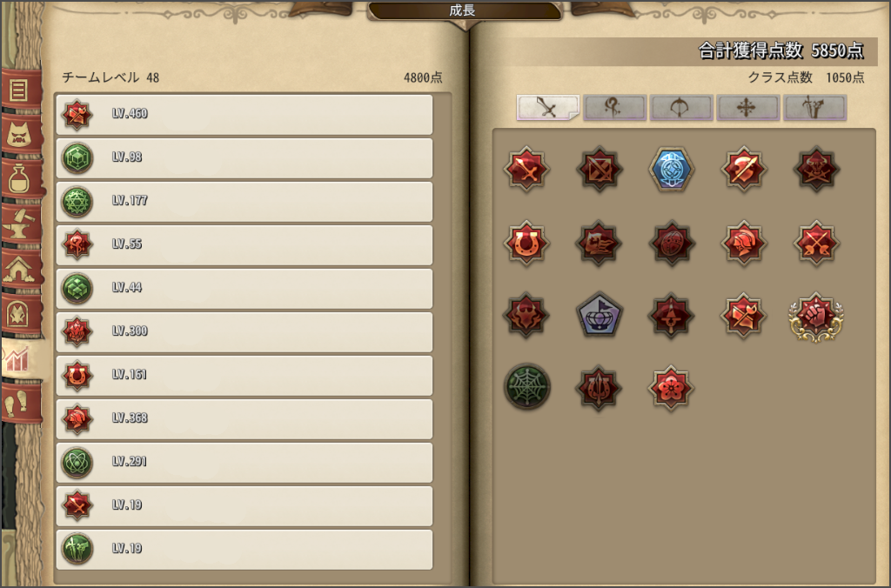
Task: Select the LV.300 class row
Action: [245, 331]
